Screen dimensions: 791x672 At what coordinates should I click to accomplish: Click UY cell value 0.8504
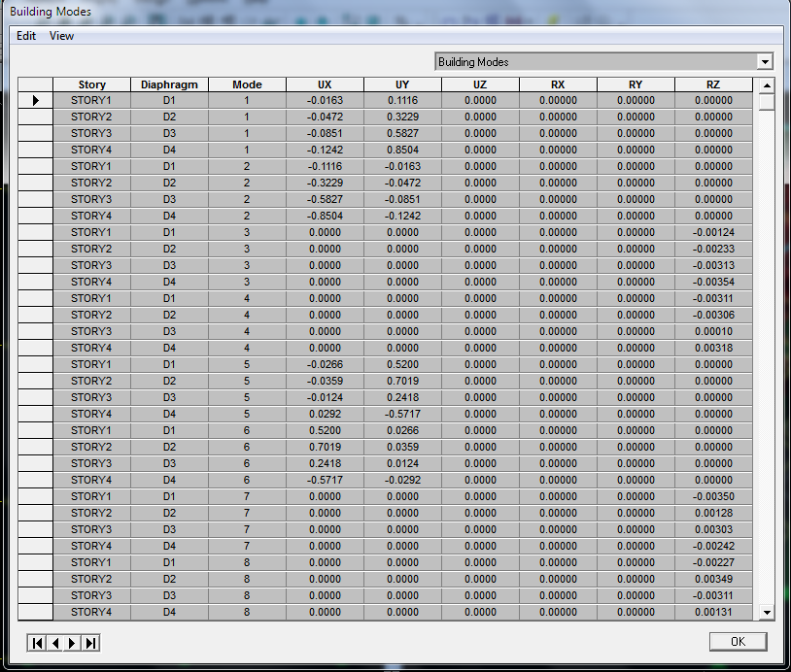point(402,150)
